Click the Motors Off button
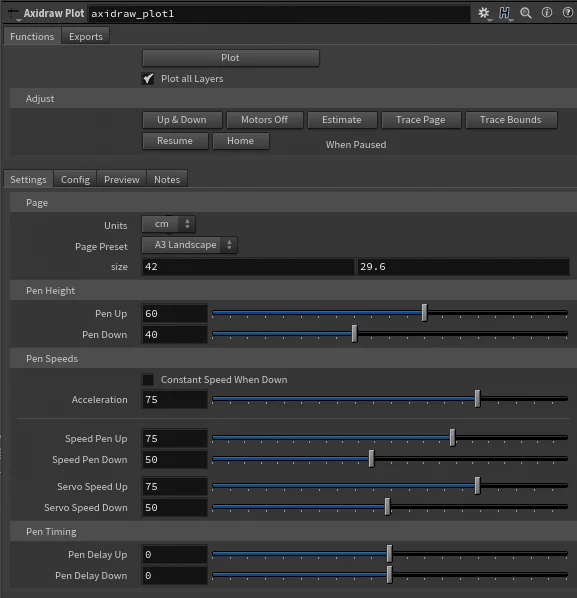The width and height of the screenshot is (577, 598). (x=265, y=120)
